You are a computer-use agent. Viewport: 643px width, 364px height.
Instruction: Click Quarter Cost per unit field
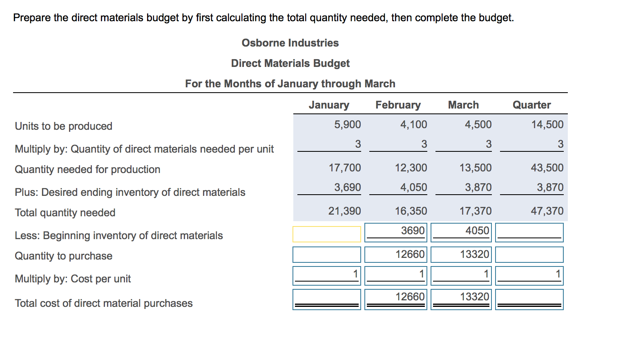click(529, 275)
